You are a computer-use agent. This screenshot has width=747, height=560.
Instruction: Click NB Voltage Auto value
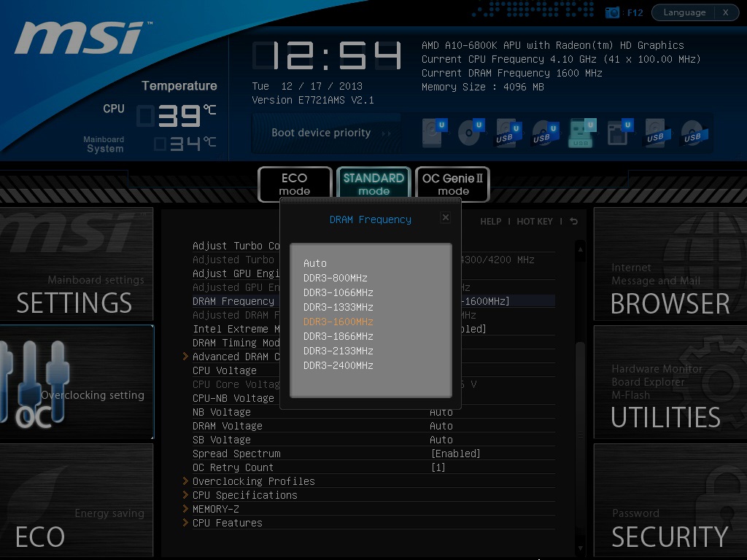tap(441, 413)
